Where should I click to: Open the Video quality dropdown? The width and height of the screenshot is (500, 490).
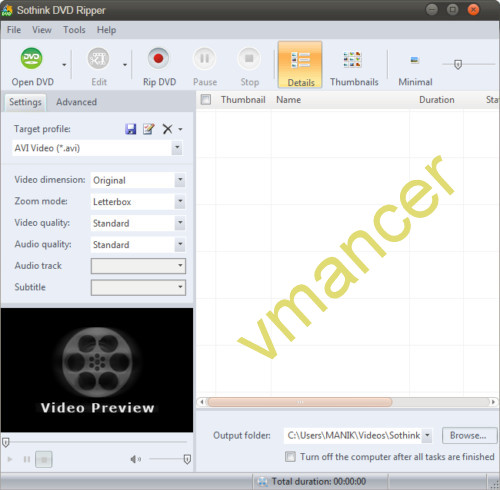(138, 223)
